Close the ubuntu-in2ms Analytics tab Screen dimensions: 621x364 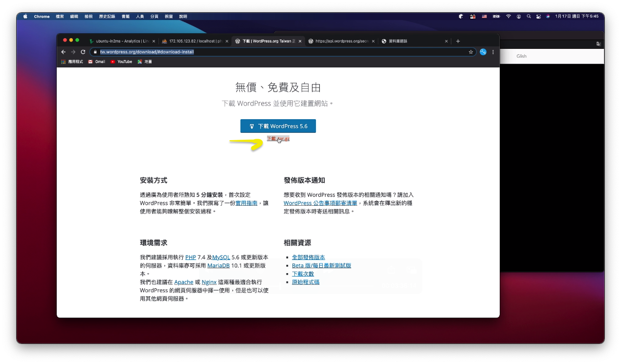tap(154, 41)
